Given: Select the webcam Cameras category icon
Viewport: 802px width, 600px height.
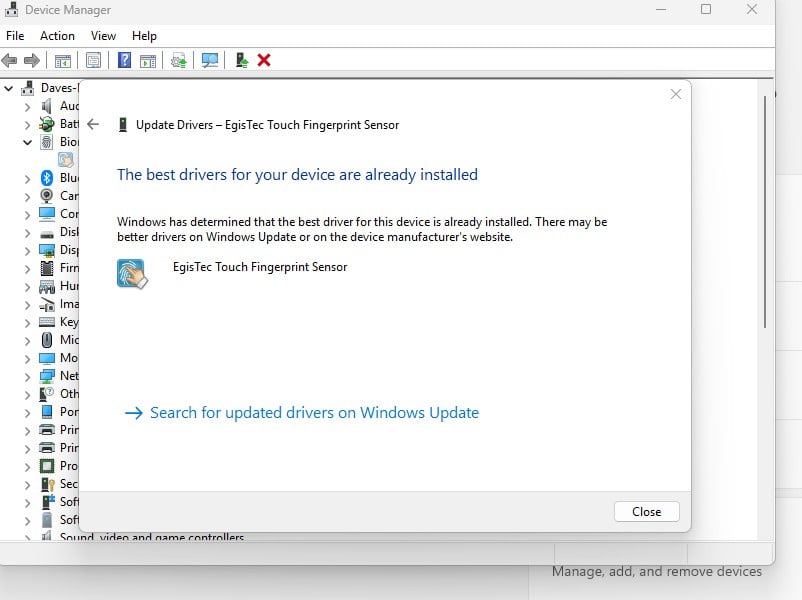Looking at the screenshot, I should coord(47,196).
